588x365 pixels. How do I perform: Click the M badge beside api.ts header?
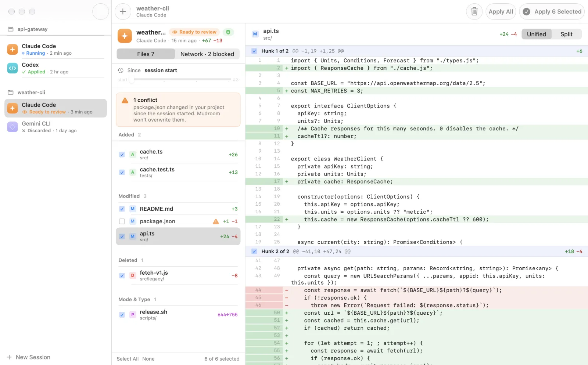click(x=255, y=34)
